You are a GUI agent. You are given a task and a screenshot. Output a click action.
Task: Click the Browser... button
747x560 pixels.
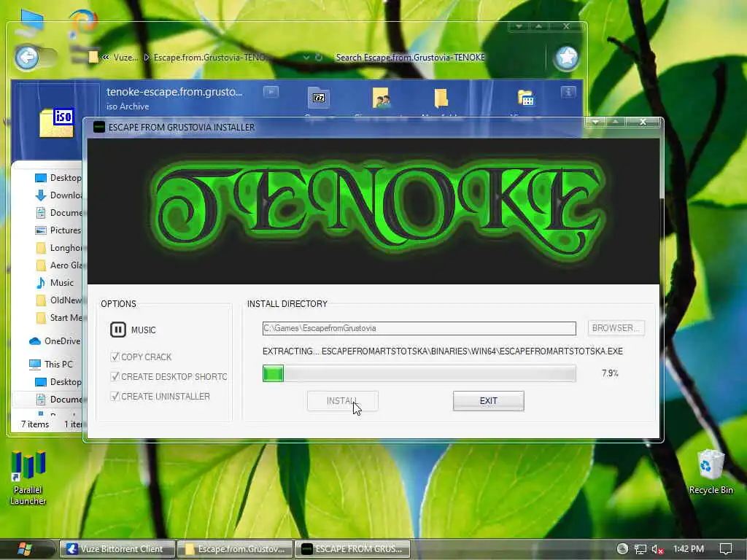pyautogui.click(x=616, y=328)
